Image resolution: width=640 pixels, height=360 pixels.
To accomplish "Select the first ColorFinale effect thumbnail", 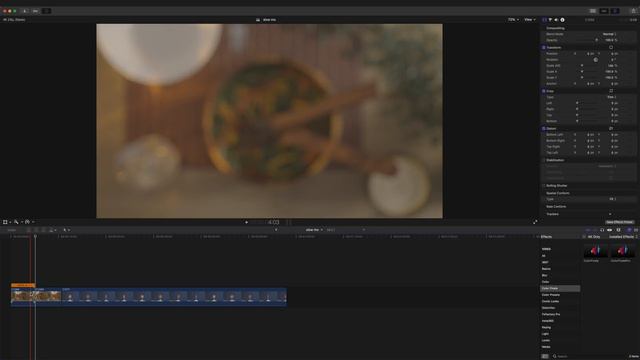I will (595, 250).
